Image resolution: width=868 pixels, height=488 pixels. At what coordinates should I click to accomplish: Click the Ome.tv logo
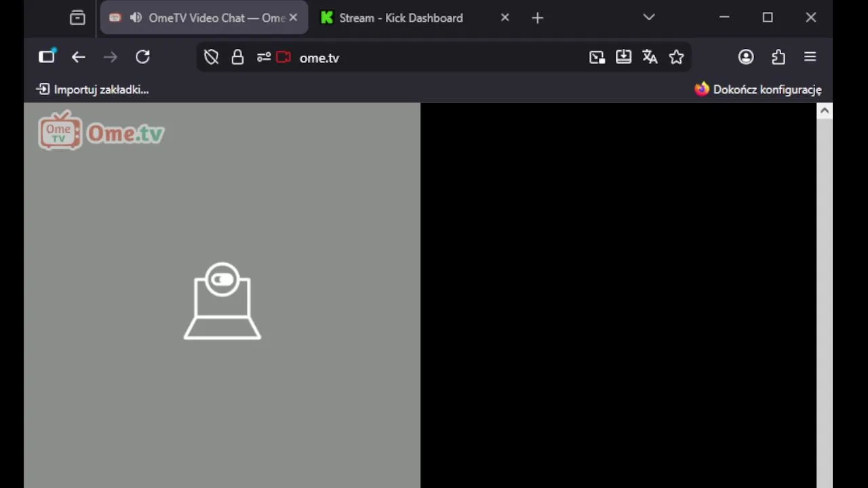click(x=101, y=130)
